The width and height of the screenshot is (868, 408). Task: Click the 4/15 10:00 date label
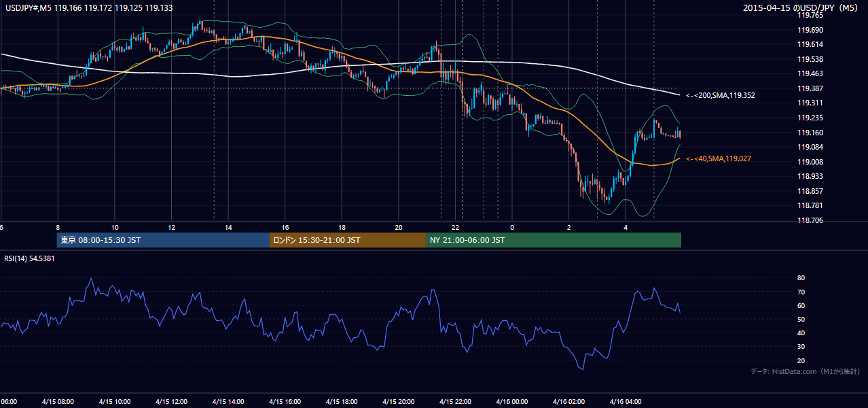pos(114,402)
